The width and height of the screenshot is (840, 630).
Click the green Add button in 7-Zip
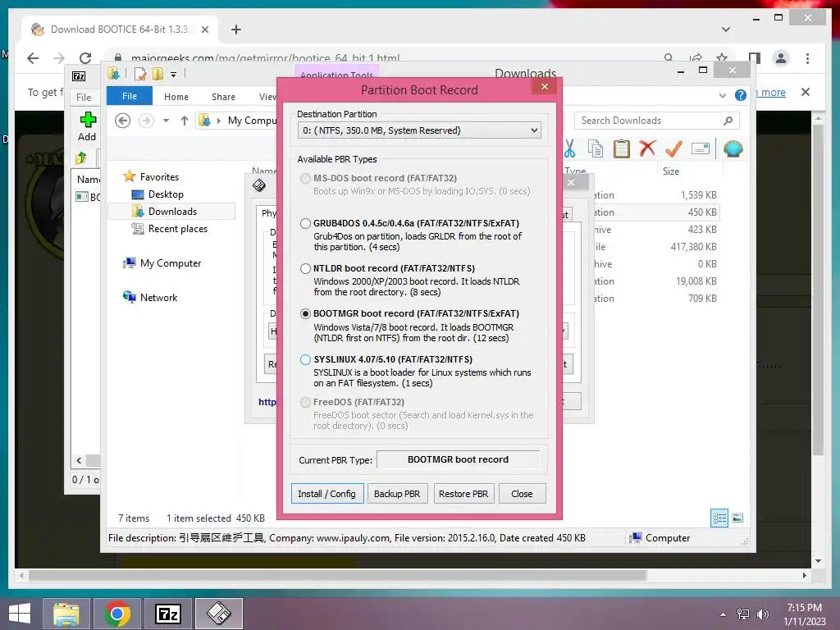click(87, 126)
